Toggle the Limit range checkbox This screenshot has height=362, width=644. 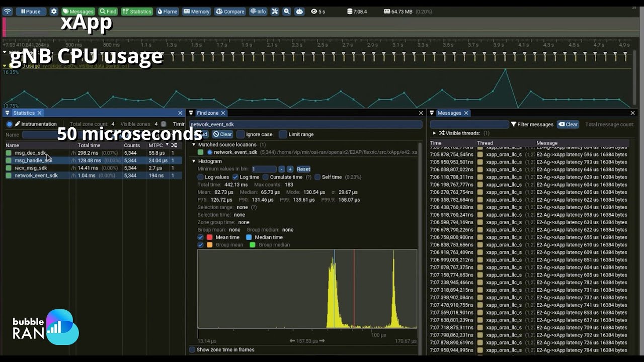[x=283, y=134]
